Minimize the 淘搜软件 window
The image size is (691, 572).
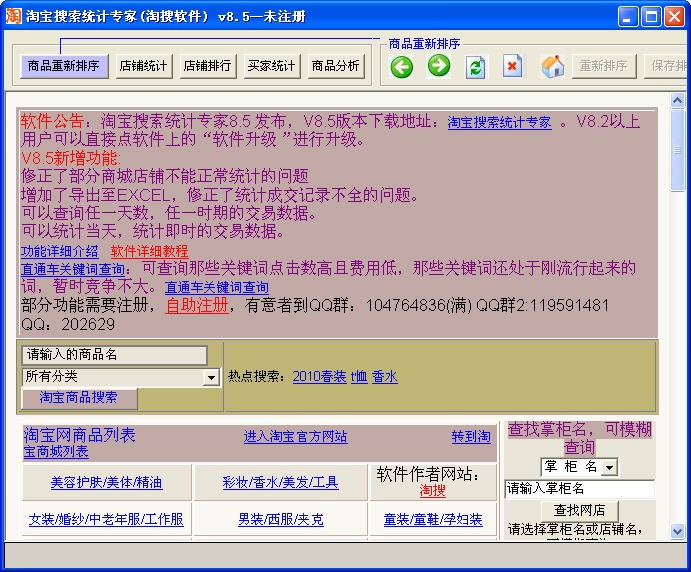coord(628,17)
